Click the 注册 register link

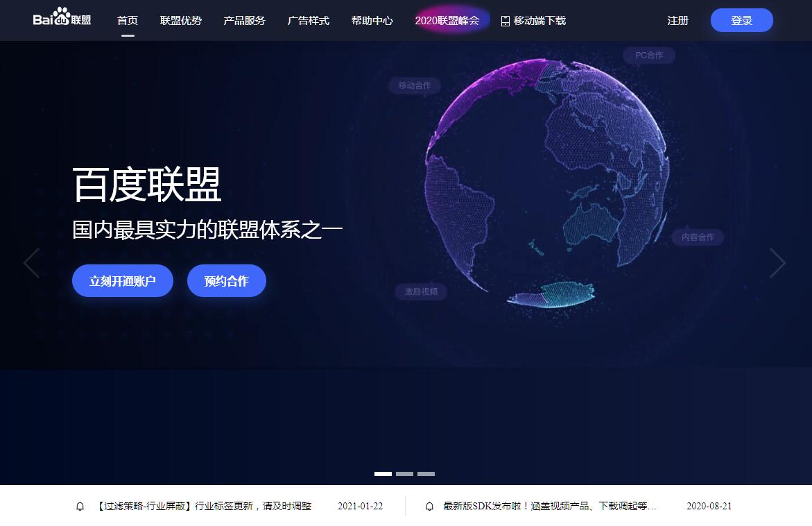click(x=677, y=21)
